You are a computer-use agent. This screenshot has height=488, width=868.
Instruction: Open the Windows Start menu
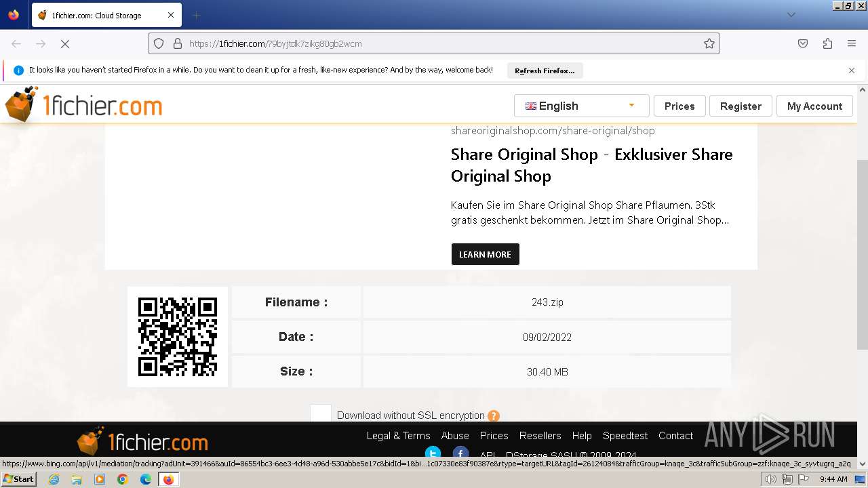coord(19,479)
